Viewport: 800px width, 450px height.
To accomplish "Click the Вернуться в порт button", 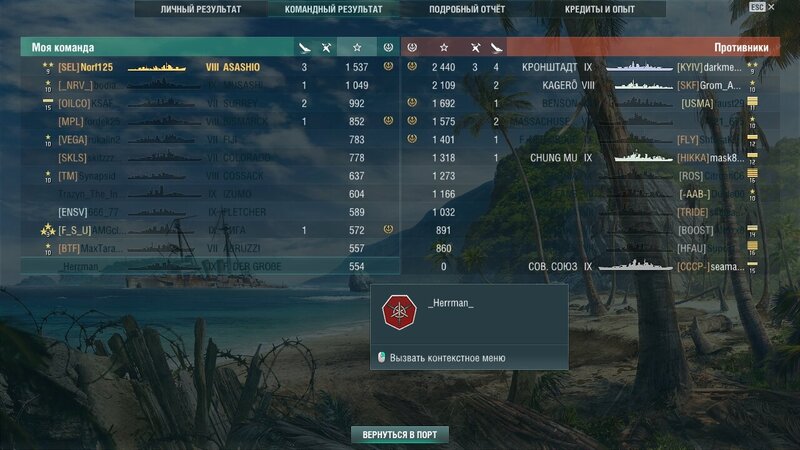I will coord(399,435).
